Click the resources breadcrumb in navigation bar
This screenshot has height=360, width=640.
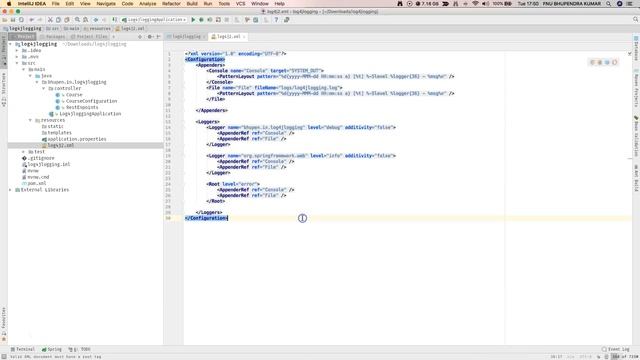tap(97, 29)
